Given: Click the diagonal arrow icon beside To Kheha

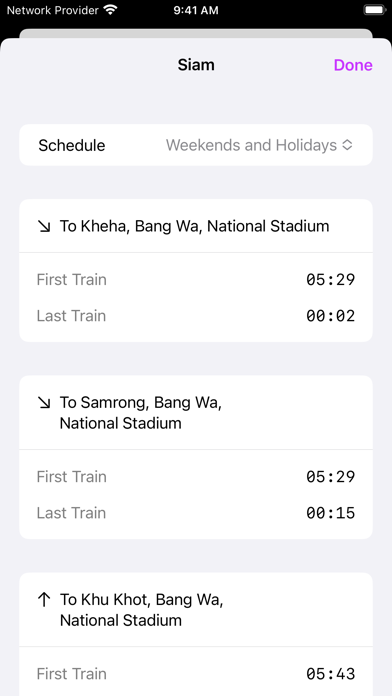Looking at the screenshot, I should [x=44, y=227].
